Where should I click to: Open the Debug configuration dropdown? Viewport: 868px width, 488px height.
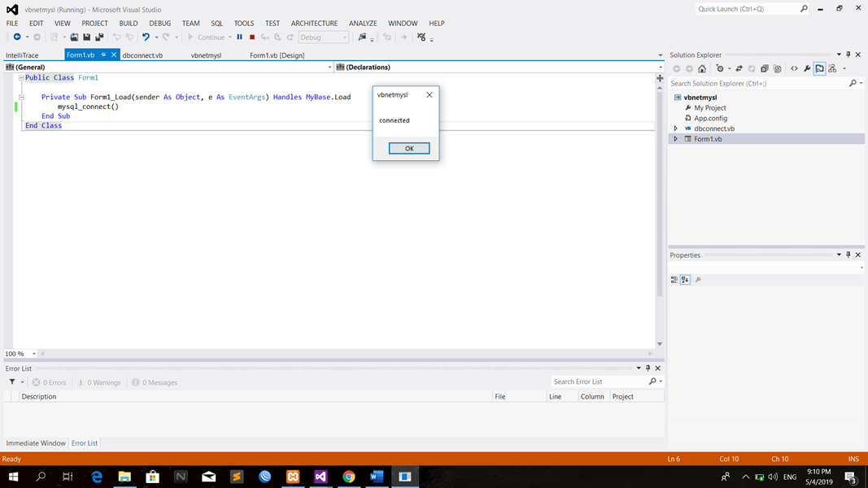pyautogui.click(x=323, y=37)
